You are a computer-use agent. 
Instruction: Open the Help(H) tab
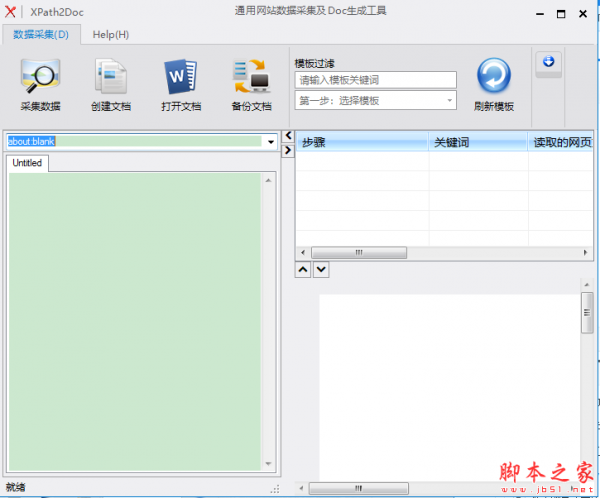[110, 34]
